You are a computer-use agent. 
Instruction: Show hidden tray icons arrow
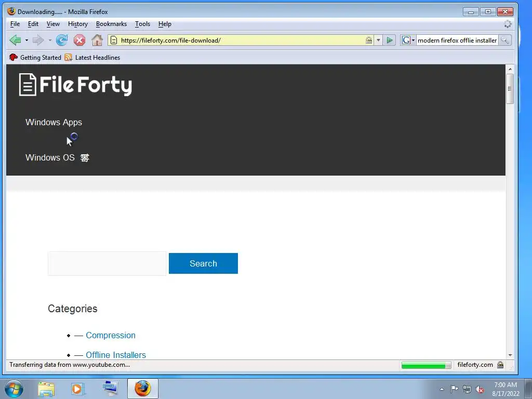(x=442, y=389)
